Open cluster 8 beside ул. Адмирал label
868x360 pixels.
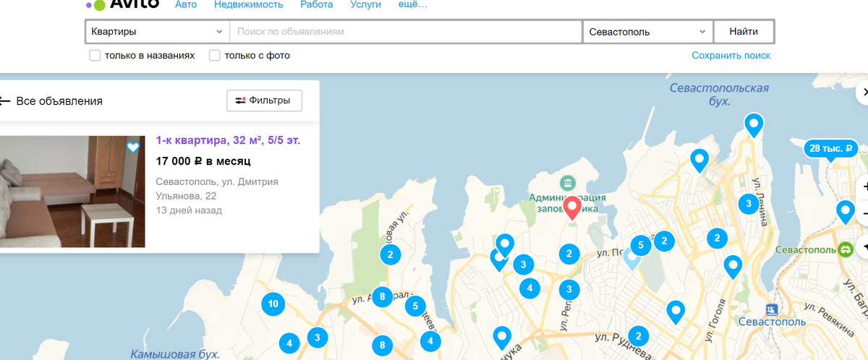[x=382, y=296]
